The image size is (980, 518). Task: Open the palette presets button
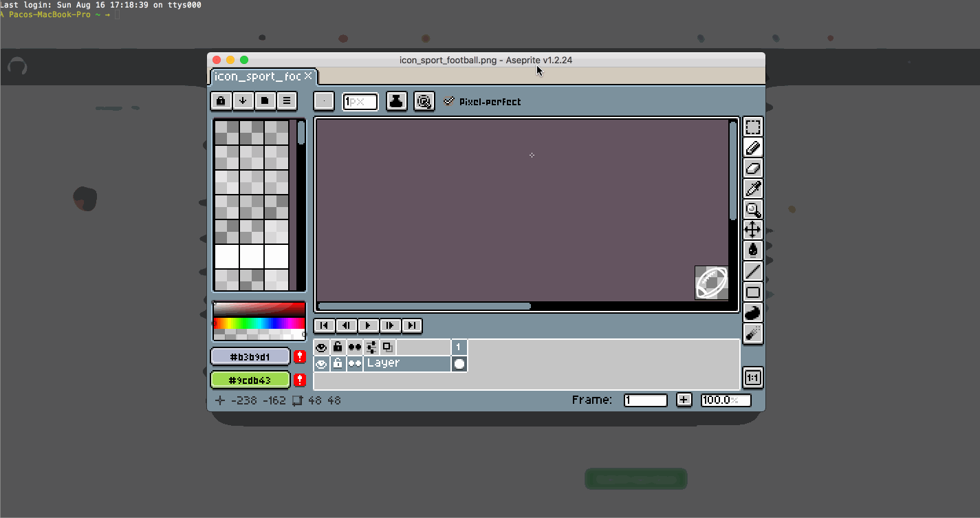pyautogui.click(x=265, y=101)
